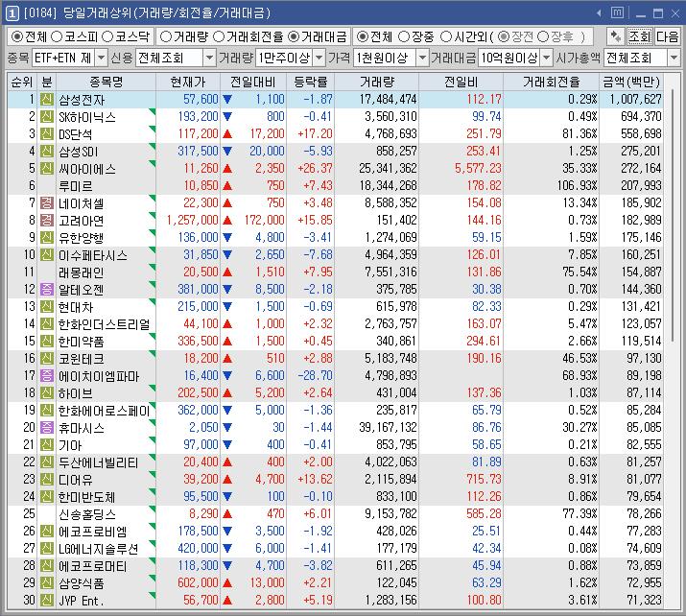Select the 시간외 radio button
The image size is (686, 616).
pyautogui.click(x=446, y=37)
